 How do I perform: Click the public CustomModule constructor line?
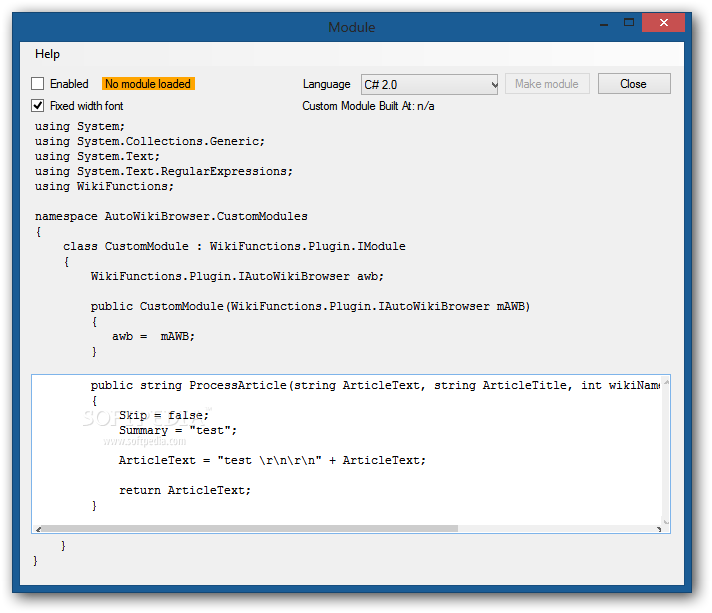[x=310, y=306]
